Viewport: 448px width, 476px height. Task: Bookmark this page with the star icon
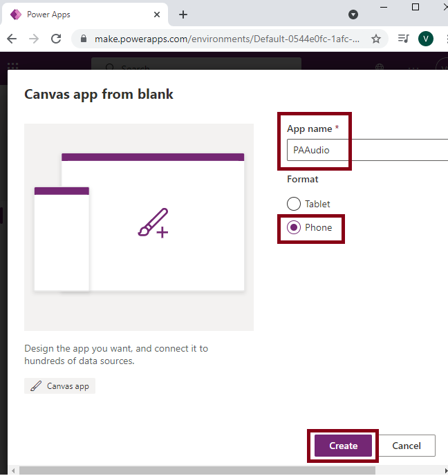pyautogui.click(x=376, y=39)
